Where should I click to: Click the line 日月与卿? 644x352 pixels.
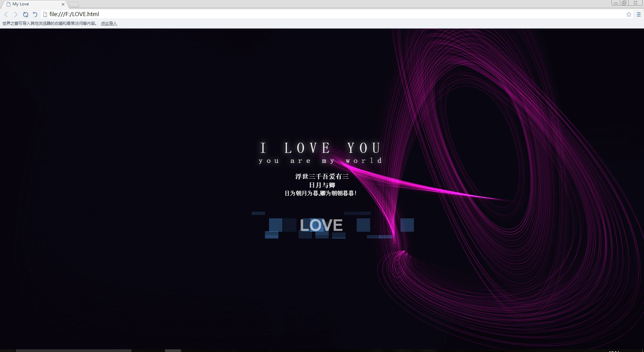pos(322,185)
